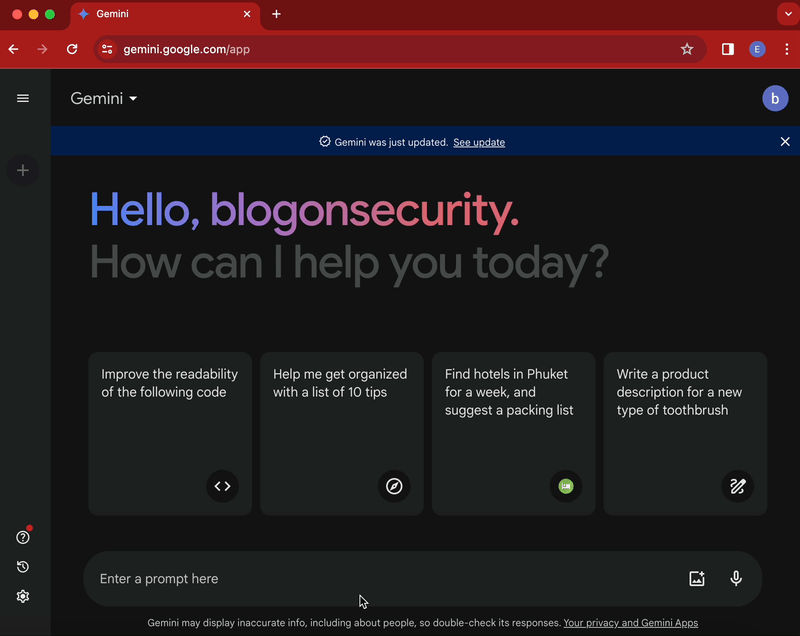
Task: Click the verified check icon in banner
Action: [325, 141]
